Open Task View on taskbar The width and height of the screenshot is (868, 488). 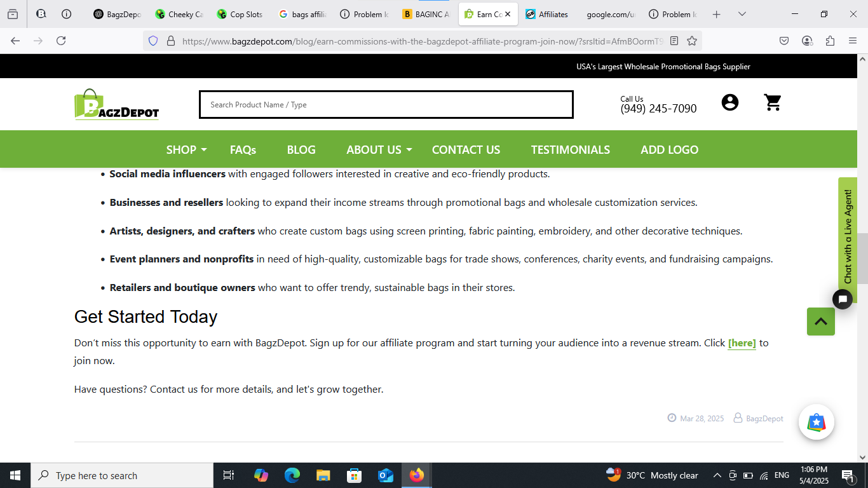click(x=229, y=475)
